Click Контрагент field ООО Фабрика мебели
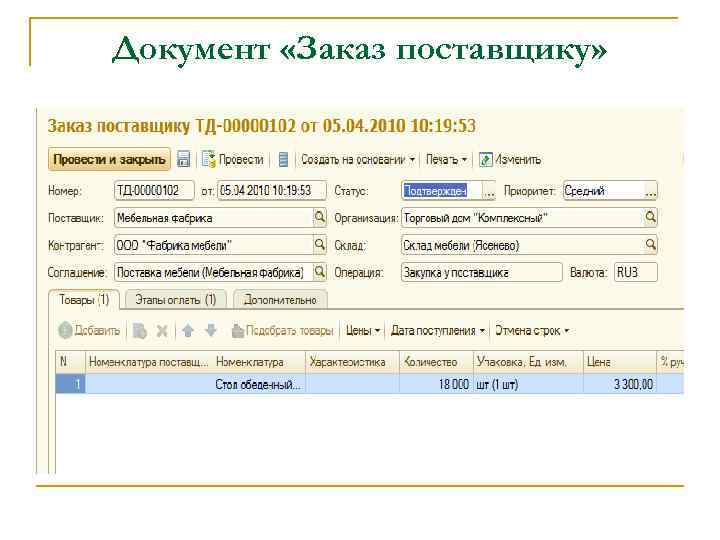This screenshot has height=540, width=720. pyautogui.click(x=214, y=245)
